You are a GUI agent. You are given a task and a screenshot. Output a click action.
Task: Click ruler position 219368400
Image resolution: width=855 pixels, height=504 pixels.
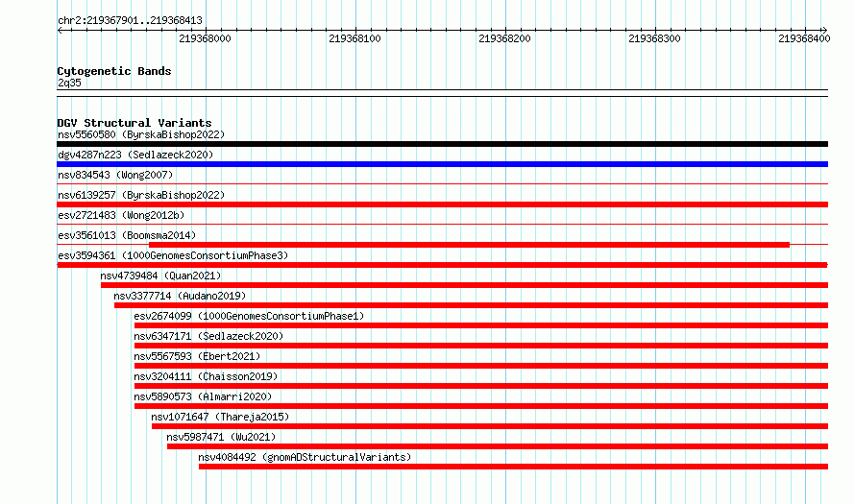click(x=804, y=38)
